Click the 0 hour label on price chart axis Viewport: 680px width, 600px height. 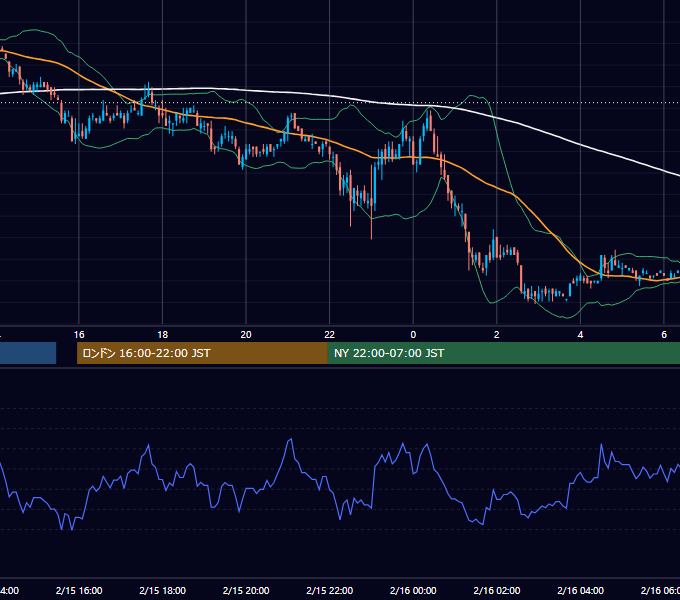coord(413,335)
